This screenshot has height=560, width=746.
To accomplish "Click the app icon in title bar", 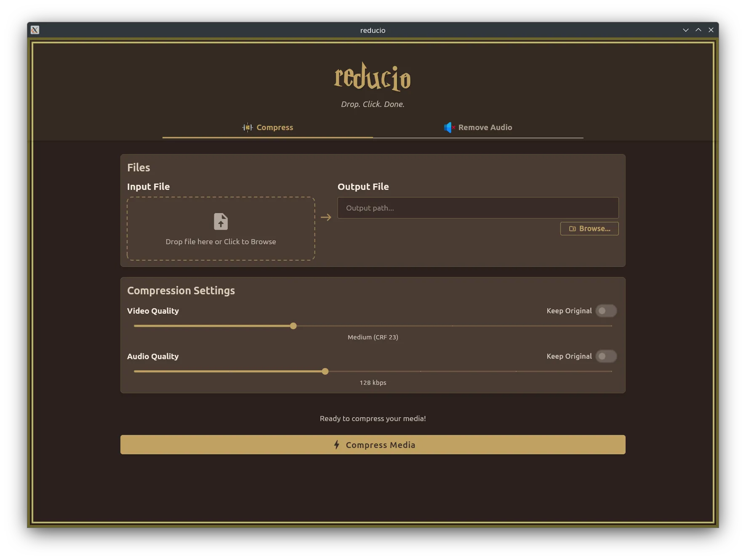I will tap(35, 30).
